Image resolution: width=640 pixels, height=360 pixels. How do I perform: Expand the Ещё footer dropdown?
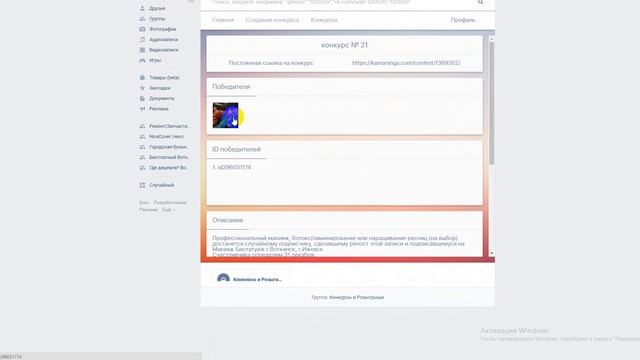coord(168,209)
